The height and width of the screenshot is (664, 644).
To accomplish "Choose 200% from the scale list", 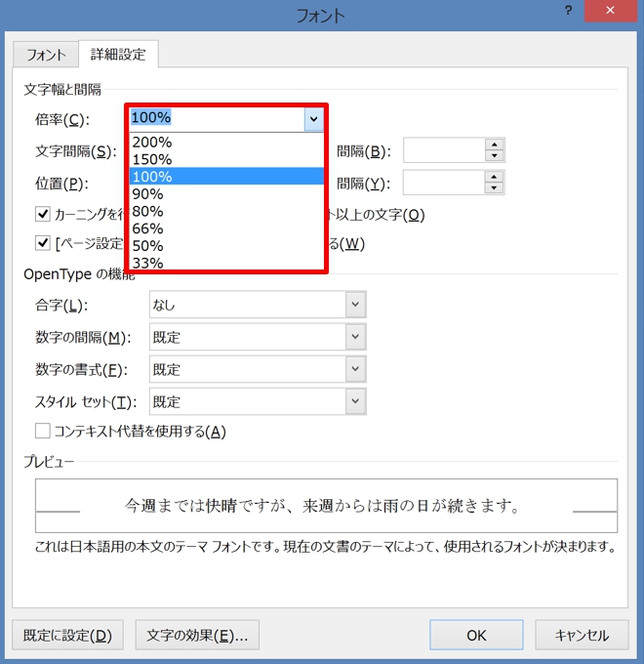I will point(226,142).
